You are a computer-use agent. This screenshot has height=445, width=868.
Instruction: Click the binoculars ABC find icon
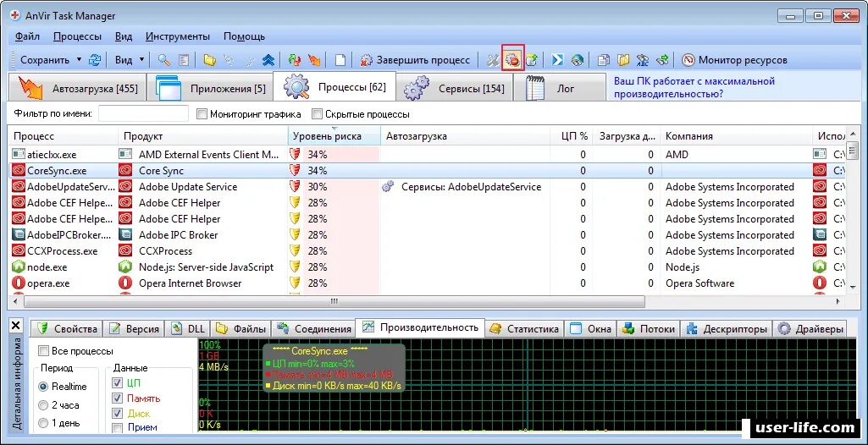pyautogui.click(x=643, y=60)
